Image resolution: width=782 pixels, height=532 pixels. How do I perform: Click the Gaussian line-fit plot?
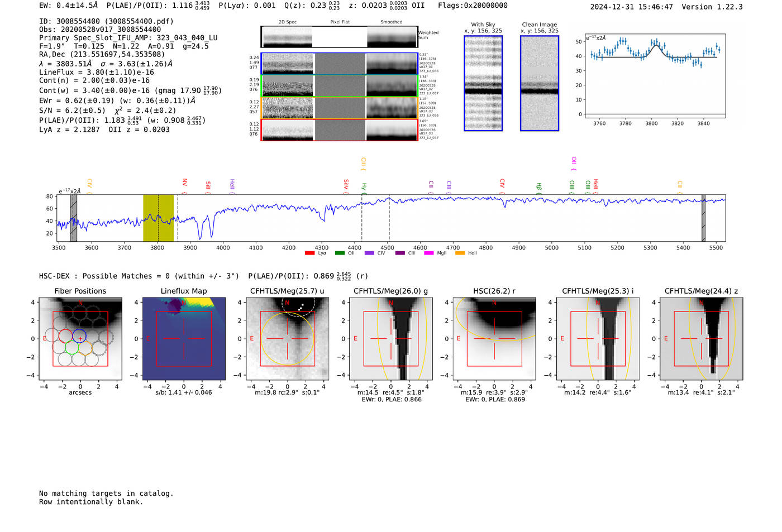655,75
